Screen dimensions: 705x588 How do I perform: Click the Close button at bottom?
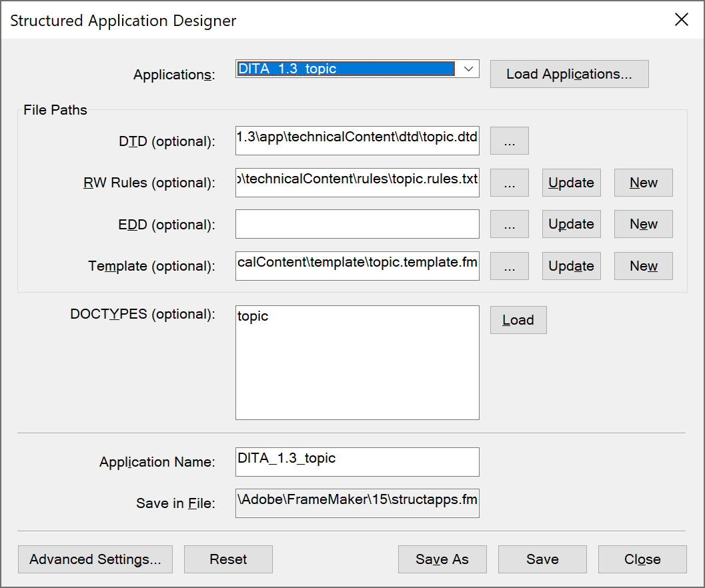pos(642,559)
